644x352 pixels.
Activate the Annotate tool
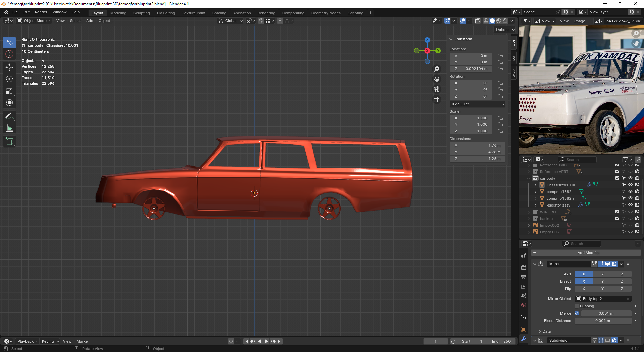pyautogui.click(x=9, y=116)
